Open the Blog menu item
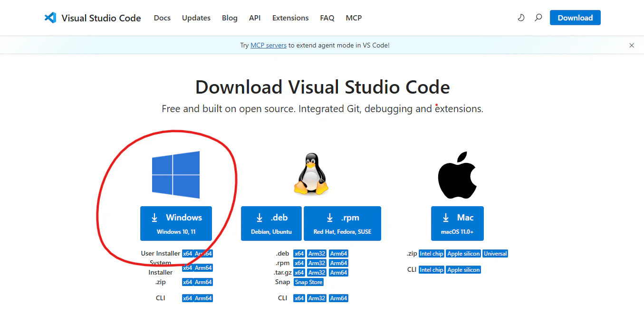The height and width of the screenshot is (334, 644). (x=230, y=18)
